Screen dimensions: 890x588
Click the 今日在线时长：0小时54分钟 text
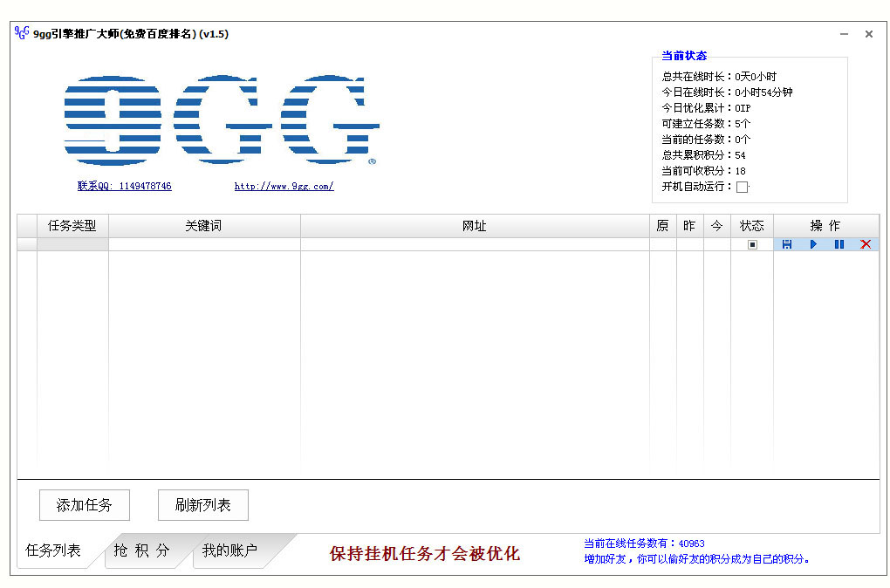coord(727,92)
